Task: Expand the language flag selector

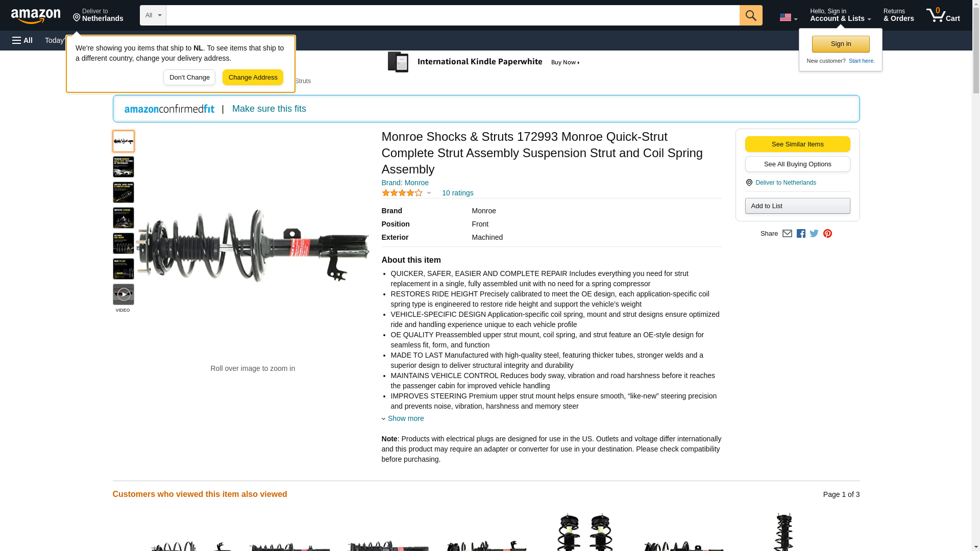Action: tap(788, 17)
